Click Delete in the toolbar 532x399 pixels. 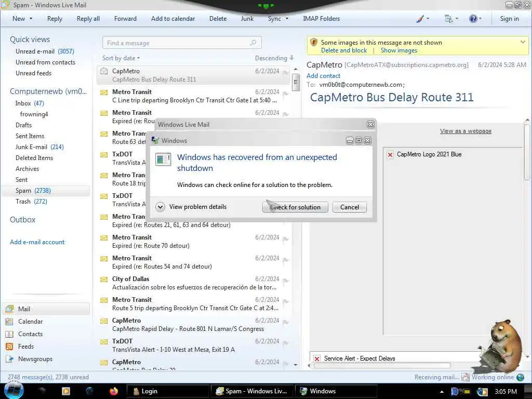[218, 19]
